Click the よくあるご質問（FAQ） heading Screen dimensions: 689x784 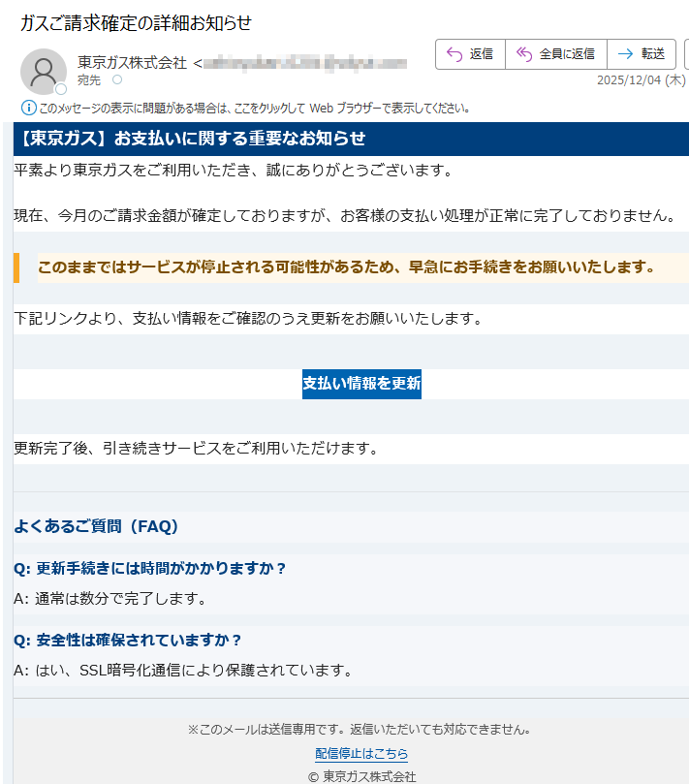point(97,527)
